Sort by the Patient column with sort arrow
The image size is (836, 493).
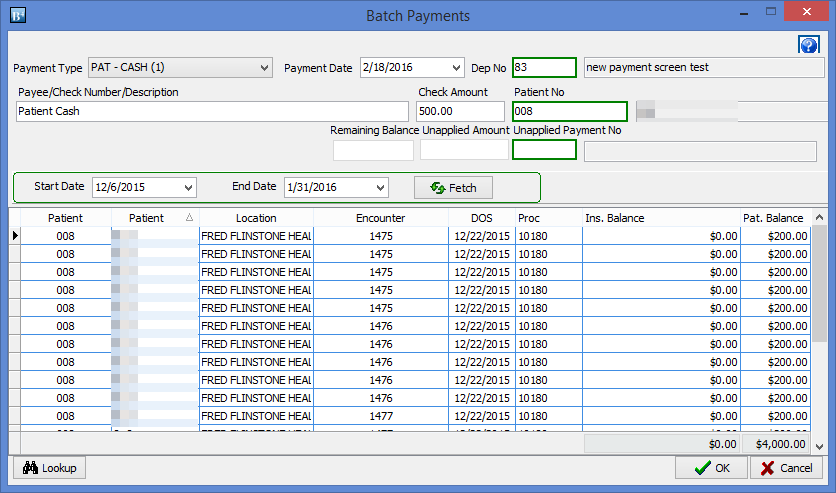[x=155, y=218]
